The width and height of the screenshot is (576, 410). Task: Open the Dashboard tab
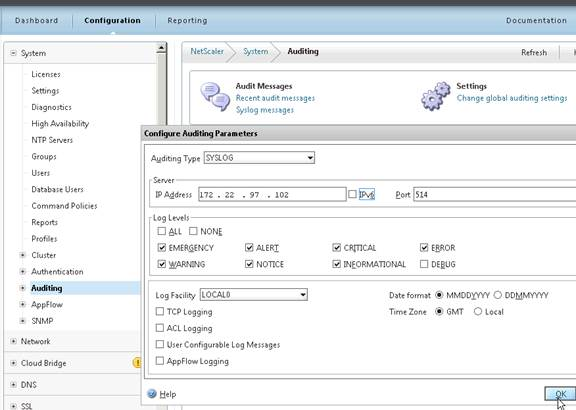point(36,21)
